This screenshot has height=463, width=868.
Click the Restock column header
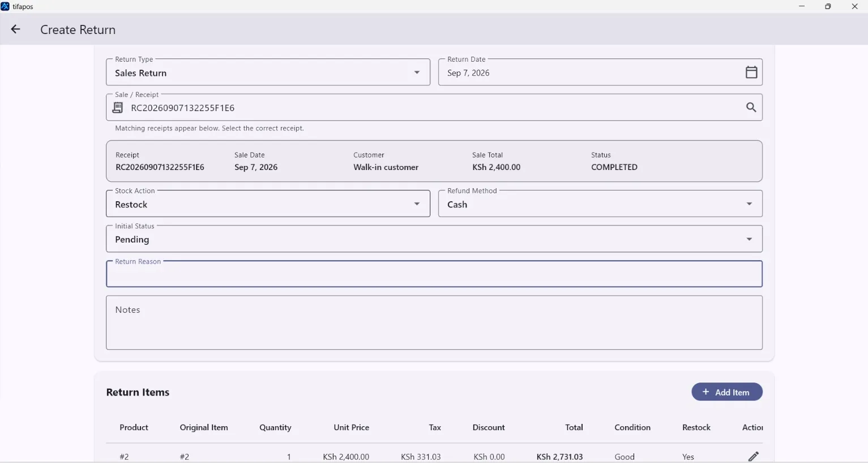pyautogui.click(x=696, y=428)
